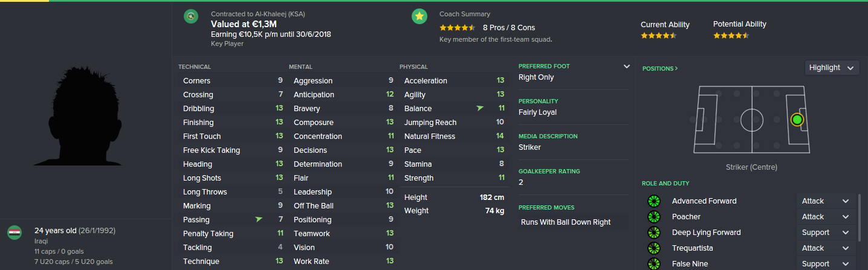Select the Striker (Centre) pitch position dot

point(797,120)
